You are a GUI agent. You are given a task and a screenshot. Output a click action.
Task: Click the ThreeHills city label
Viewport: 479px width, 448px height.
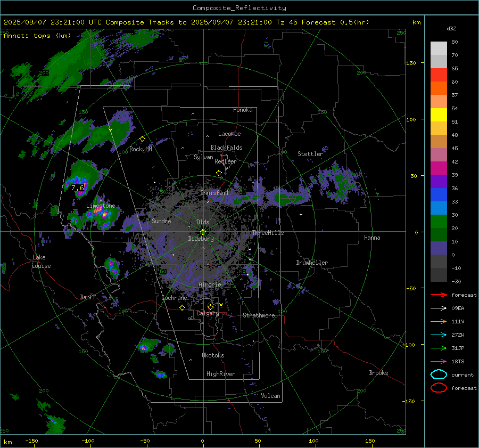(268, 233)
